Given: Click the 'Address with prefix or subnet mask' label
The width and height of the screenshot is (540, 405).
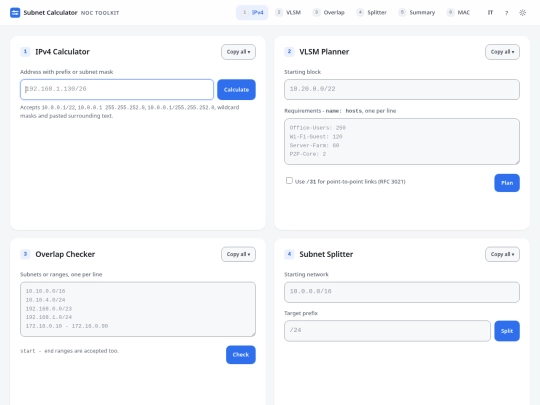Looking at the screenshot, I should coord(66,72).
